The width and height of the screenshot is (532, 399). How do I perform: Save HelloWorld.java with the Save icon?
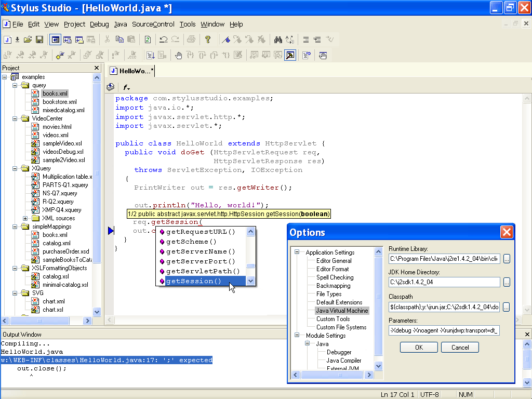tap(39, 39)
